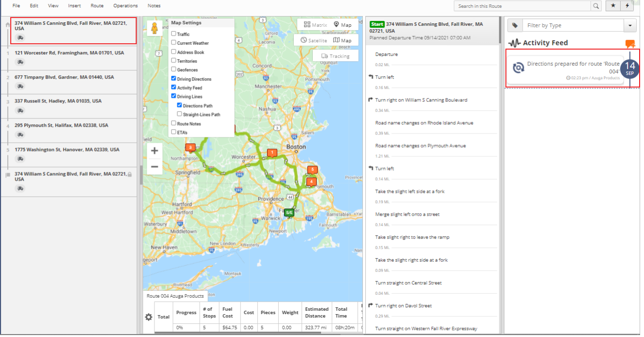Click the map marker for stop 3
This screenshot has height=337, width=644.
click(x=190, y=148)
